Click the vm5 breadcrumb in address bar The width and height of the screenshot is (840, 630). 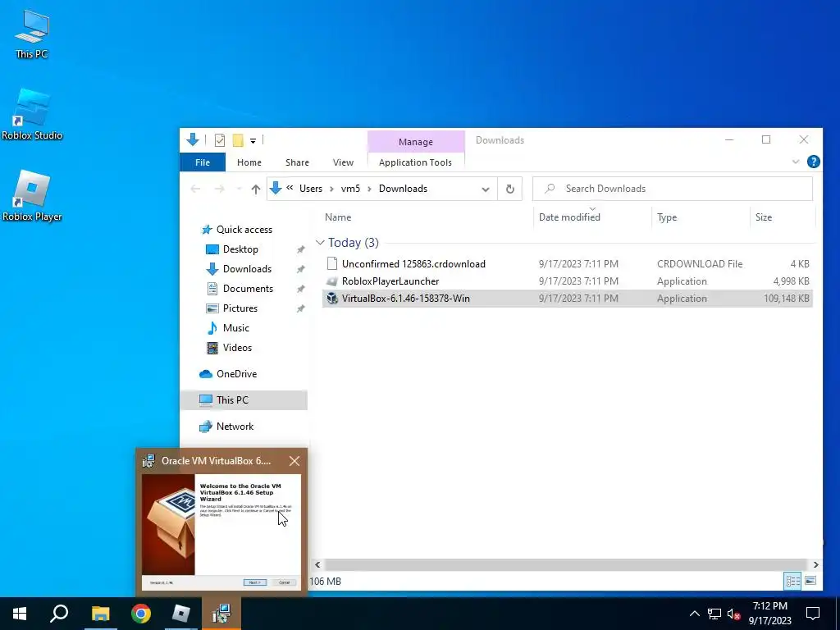350,189
